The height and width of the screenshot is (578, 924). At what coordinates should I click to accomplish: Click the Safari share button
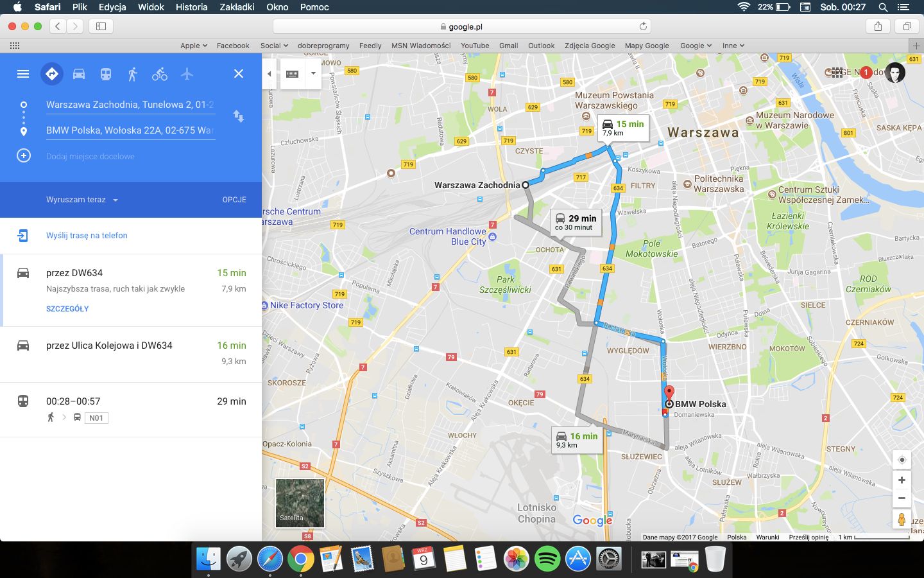tap(878, 26)
